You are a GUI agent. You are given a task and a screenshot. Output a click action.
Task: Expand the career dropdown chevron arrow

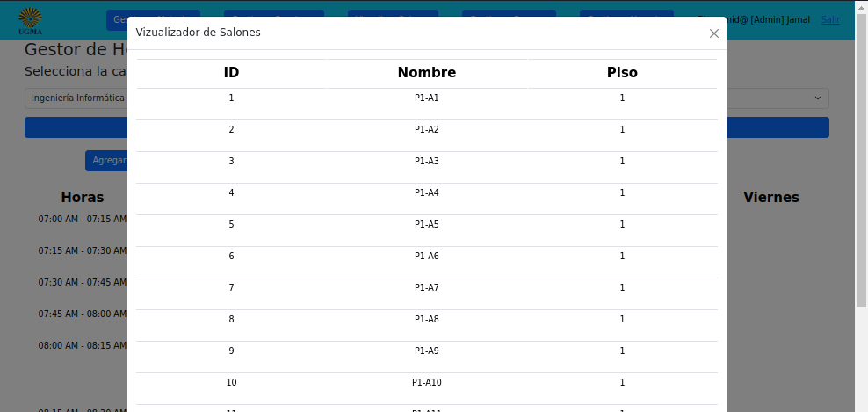point(818,98)
